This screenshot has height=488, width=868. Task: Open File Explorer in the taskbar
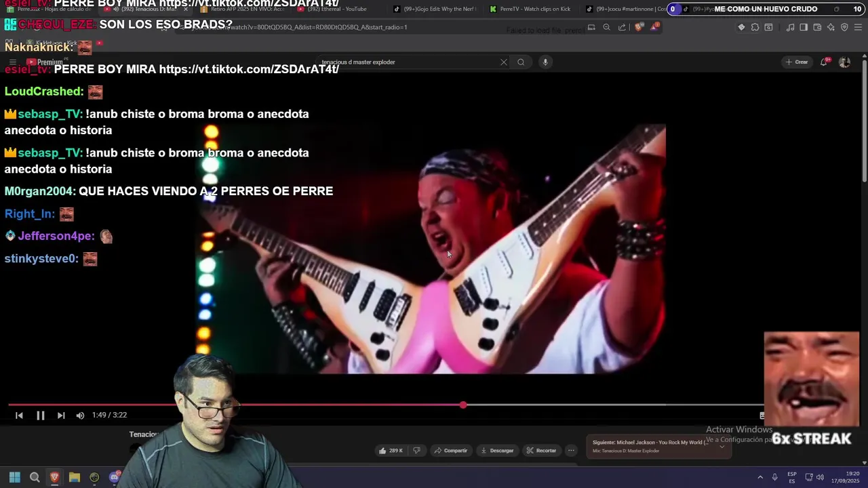pos(75,477)
